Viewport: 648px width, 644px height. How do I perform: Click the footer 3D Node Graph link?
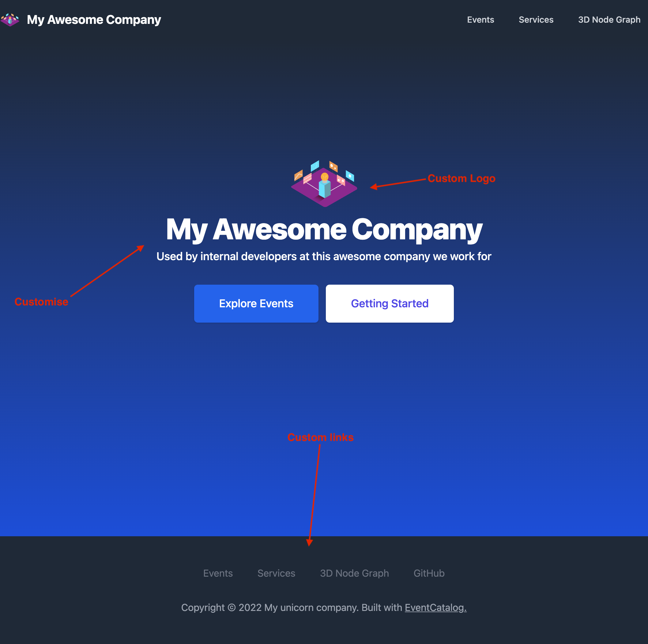354,573
